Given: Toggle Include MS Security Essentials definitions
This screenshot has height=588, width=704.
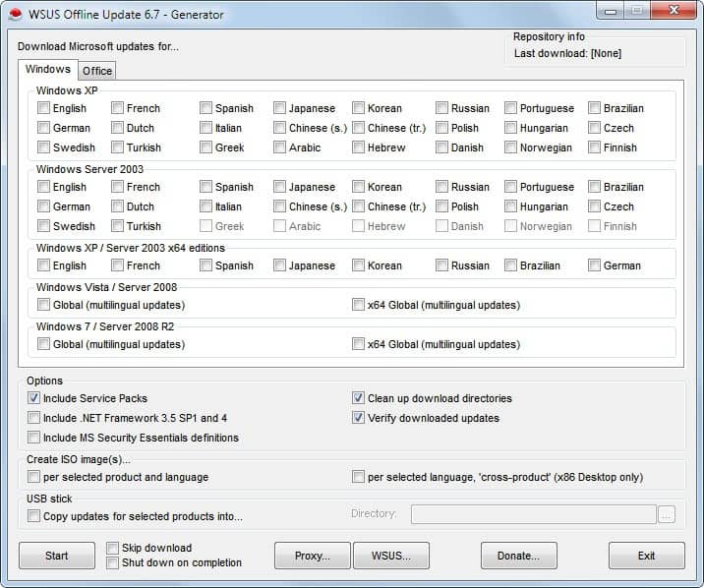Looking at the screenshot, I should coord(35,438).
